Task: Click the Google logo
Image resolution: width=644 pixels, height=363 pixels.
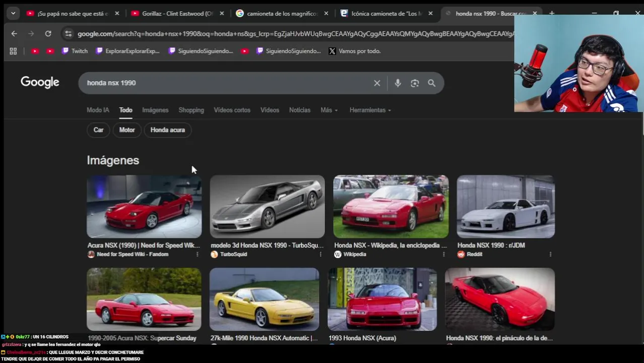Action: click(x=40, y=82)
